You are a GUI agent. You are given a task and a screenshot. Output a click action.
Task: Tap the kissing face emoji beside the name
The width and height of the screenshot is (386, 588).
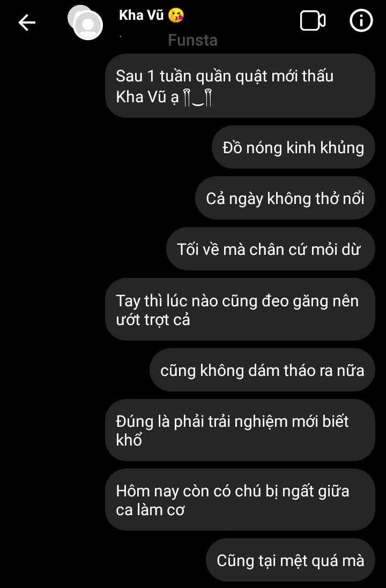point(176,16)
